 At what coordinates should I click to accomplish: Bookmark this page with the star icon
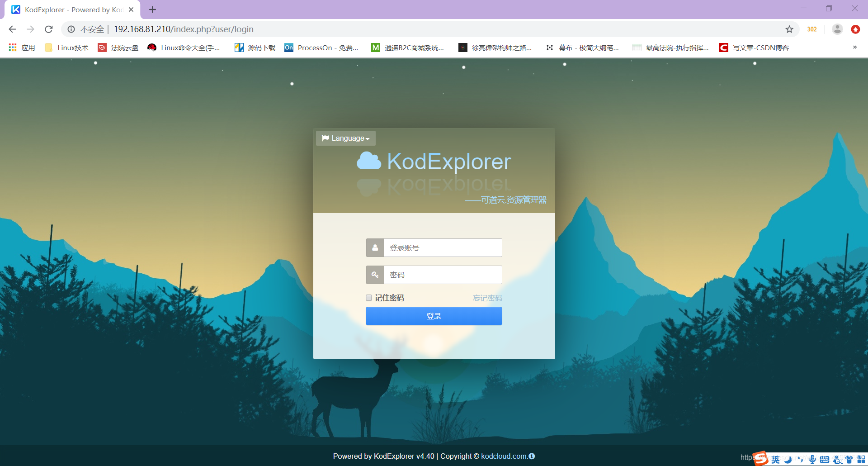pyautogui.click(x=789, y=29)
